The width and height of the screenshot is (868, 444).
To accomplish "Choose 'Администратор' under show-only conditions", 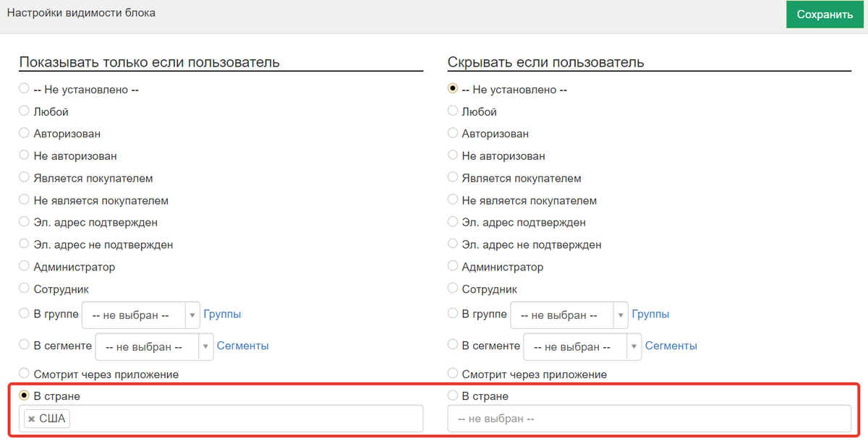I will 24,267.
